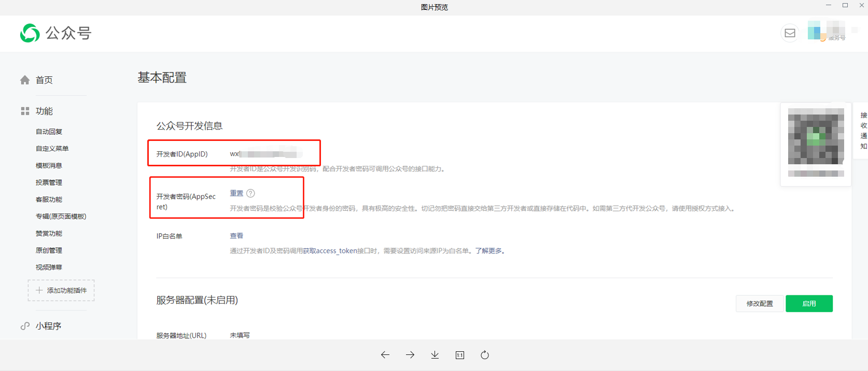Viewport: 868px width, 371px height.
Task: Click the 修改配置 button
Action: (760, 304)
